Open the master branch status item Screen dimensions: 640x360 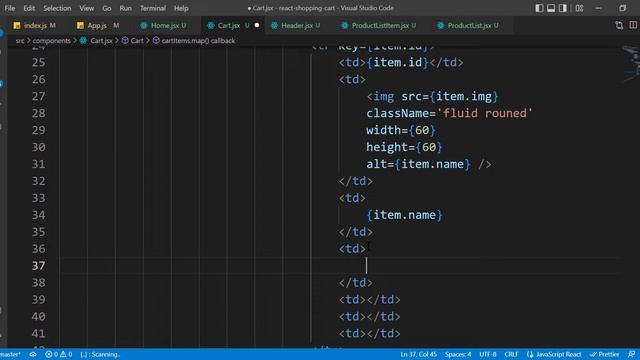(11, 354)
